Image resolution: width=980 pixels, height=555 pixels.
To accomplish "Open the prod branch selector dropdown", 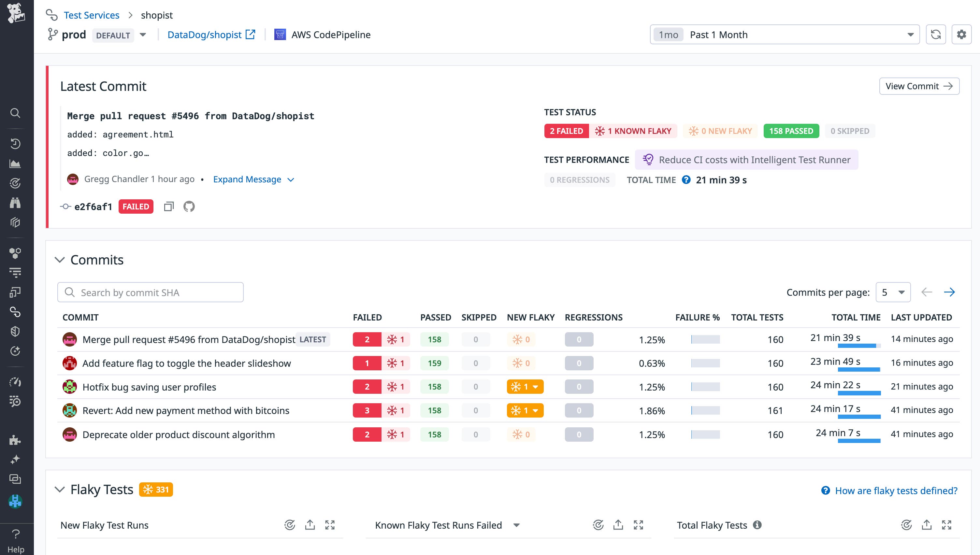I will pyautogui.click(x=143, y=35).
